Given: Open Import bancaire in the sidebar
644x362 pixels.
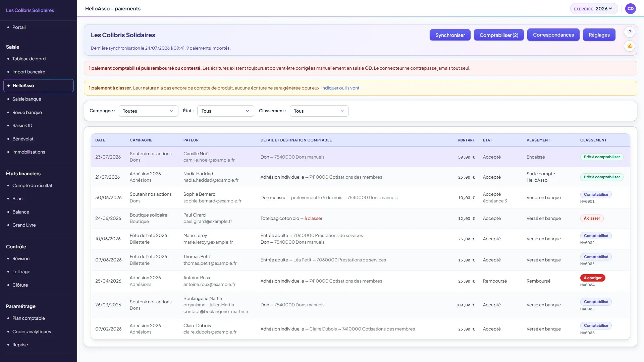Looking at the screenshot, I should pyautogui.click(x=29, y=72).
